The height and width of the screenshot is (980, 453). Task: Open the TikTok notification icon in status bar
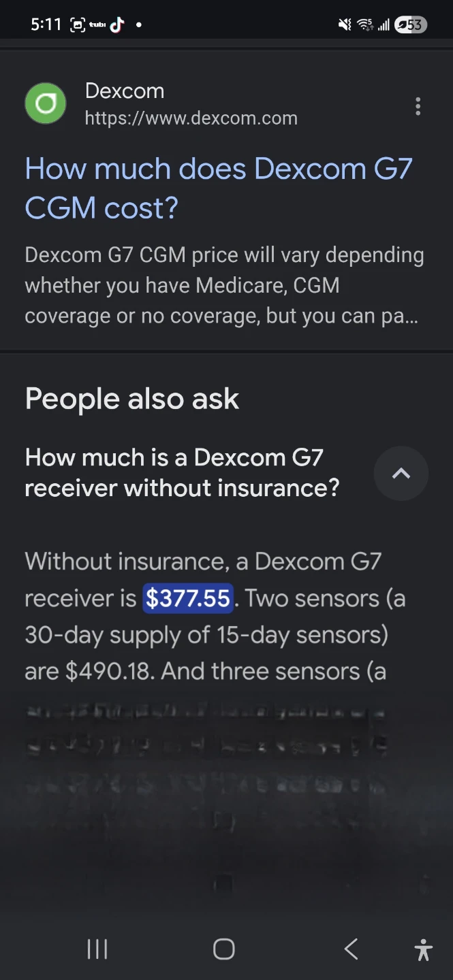[117, 24]
